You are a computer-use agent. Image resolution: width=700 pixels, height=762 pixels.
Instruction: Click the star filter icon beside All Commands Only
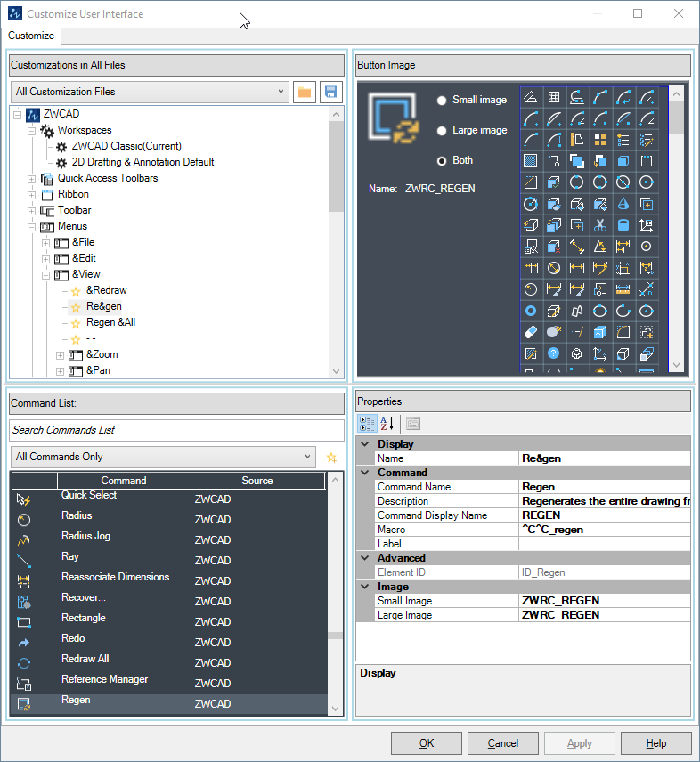point(331,458)
